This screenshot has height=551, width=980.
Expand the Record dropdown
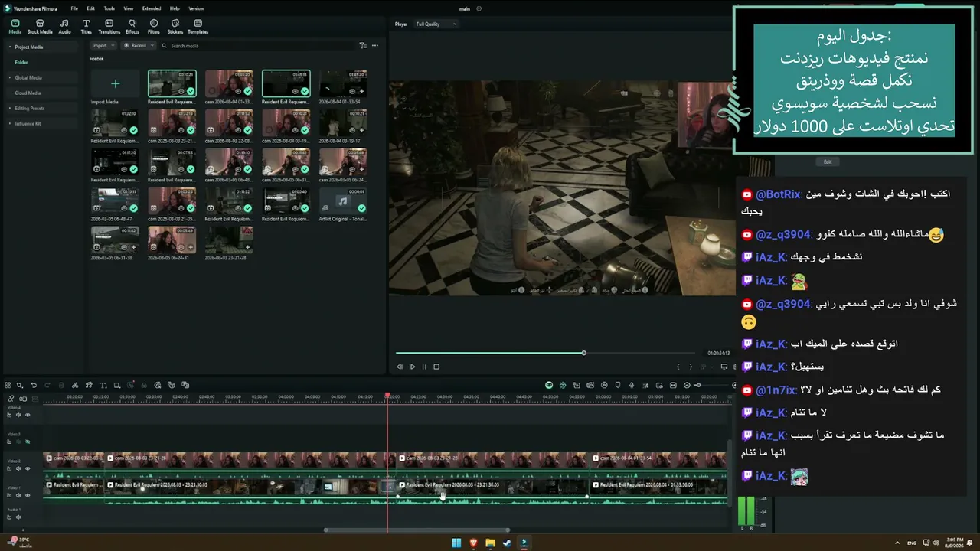pyautogui.click(x=139, y=46)
